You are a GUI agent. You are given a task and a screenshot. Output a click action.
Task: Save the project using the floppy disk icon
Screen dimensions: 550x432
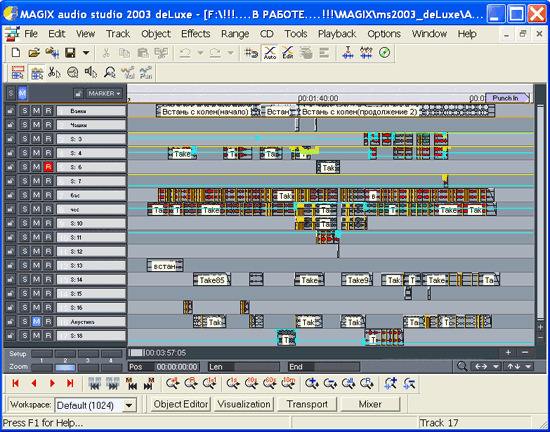tap(71, 53)
